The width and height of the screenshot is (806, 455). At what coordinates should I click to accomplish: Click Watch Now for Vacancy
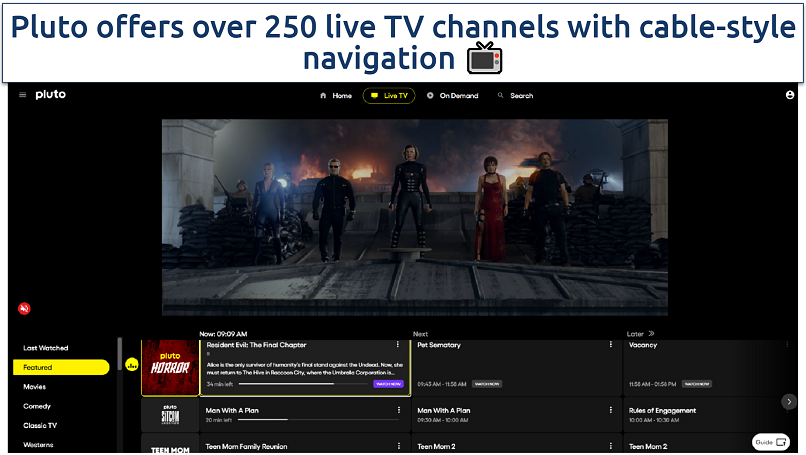(697, 384)
